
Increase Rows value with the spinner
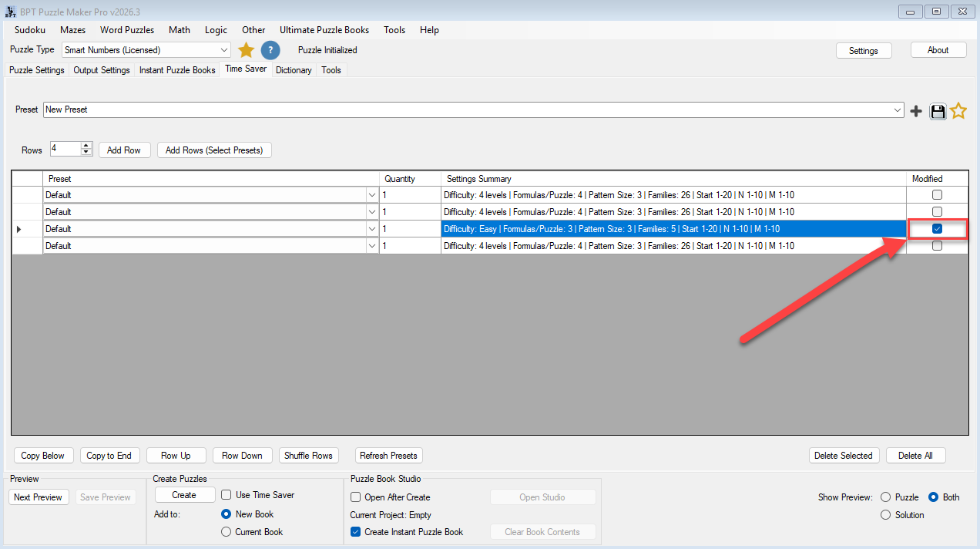click(86, 146)
